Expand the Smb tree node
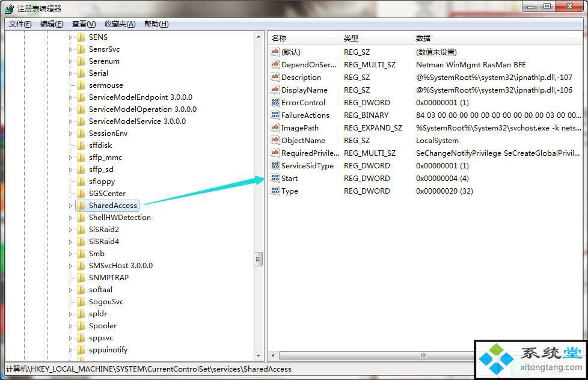The width and height of the screenshot is (588, 380). coord(70,254)
